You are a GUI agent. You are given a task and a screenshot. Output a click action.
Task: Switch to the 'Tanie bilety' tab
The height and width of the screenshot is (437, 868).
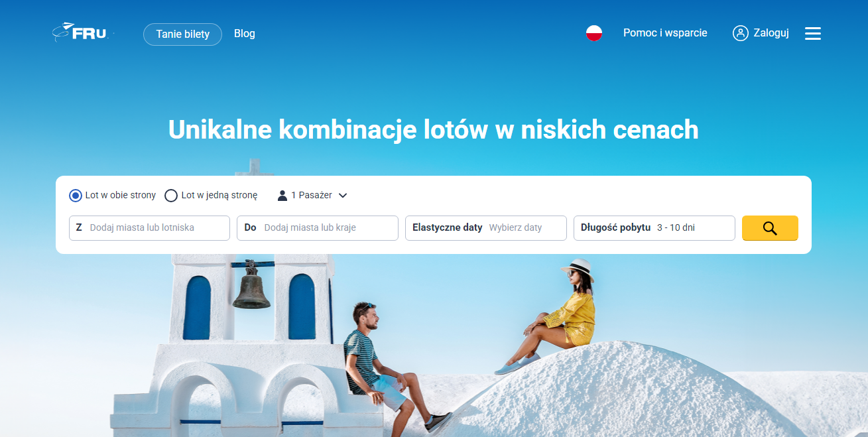pyautogui.click(x=183, y=34)
